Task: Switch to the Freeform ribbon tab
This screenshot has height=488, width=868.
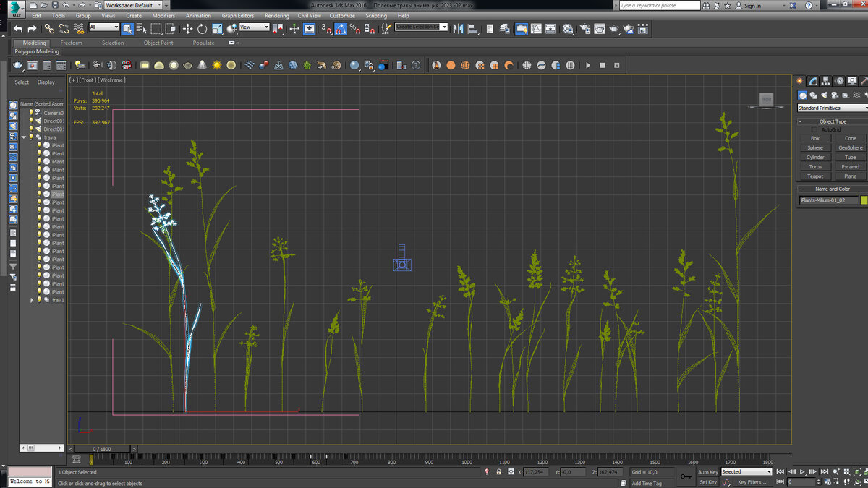Action: coord(72,43)
